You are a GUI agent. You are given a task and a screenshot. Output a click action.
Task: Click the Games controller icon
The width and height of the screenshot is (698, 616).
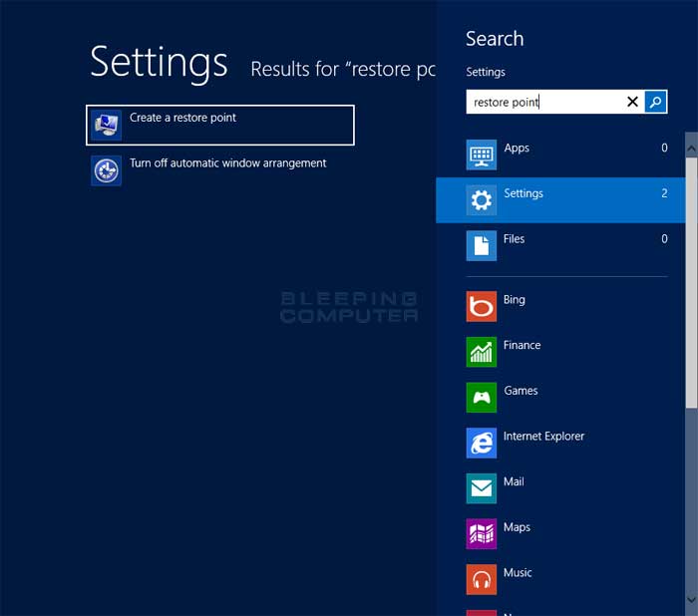482,398
